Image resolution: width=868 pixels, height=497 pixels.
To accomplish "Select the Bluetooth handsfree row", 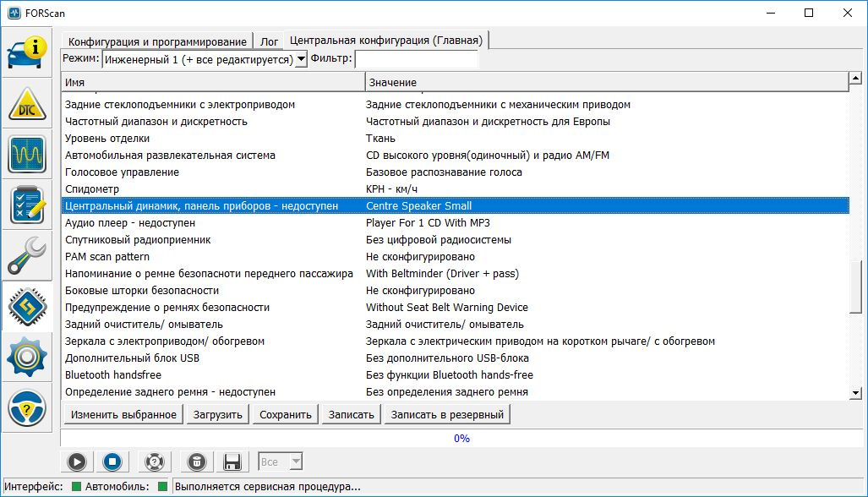I will pos(455,374).
